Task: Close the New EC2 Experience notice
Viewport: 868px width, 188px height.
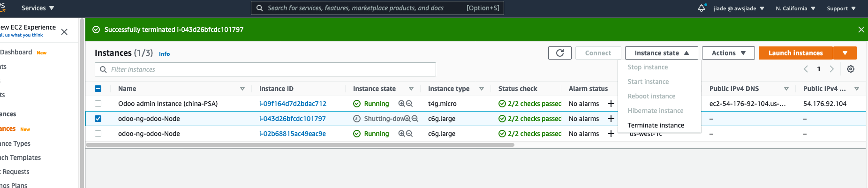Action: (64, 32)
